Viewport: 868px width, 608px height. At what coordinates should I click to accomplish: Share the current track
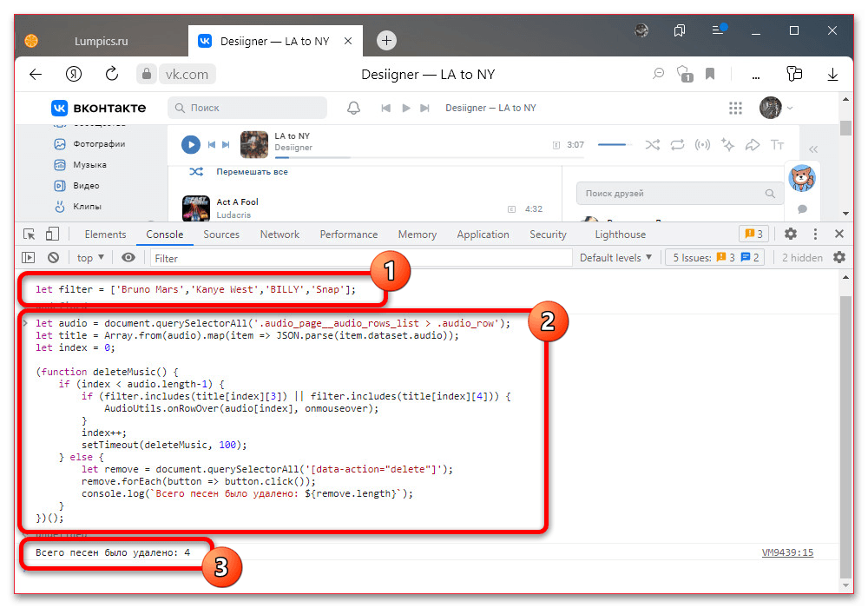[x=753, y=145]
